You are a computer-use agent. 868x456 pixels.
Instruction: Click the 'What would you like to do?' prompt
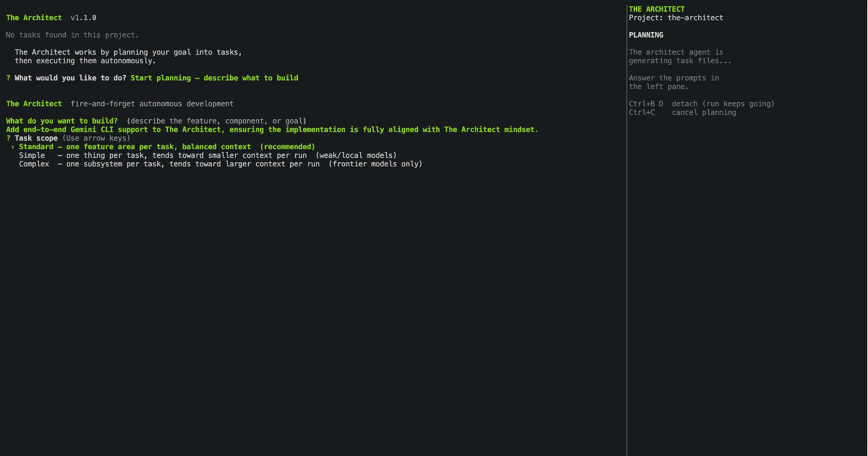coord(70,78)
